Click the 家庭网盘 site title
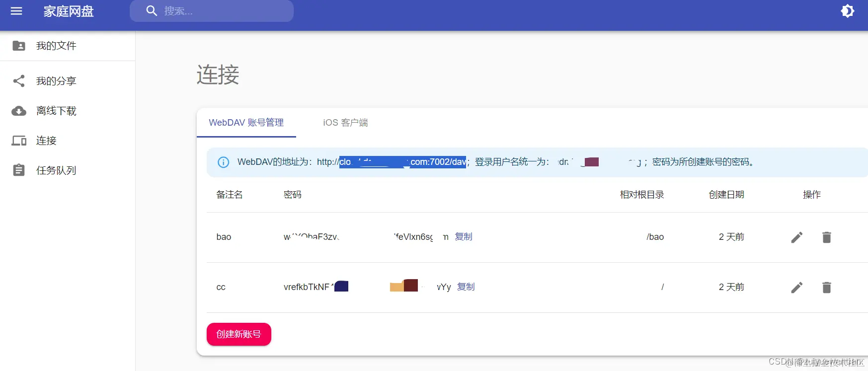The height and width of the screenshot is (371, 868). pos(69,11)
